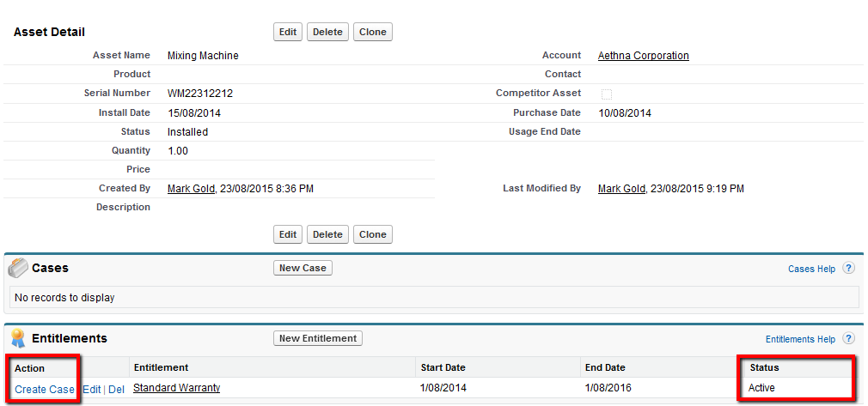This screenshot has height=406, width=868.
Task: Add a New Entitlement
Action: pyautogui.click(x=317, y=338)
